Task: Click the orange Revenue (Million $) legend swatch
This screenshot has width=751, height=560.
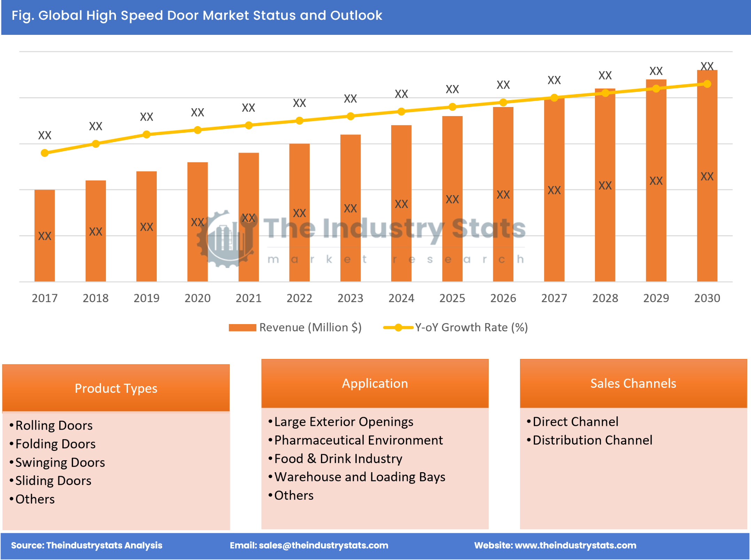Action: [242, 328]
